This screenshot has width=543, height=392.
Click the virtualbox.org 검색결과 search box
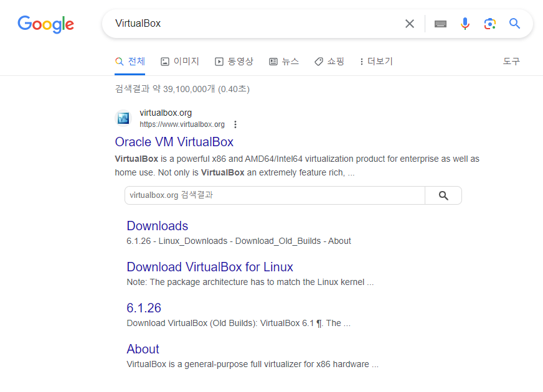tap(275, 195)
